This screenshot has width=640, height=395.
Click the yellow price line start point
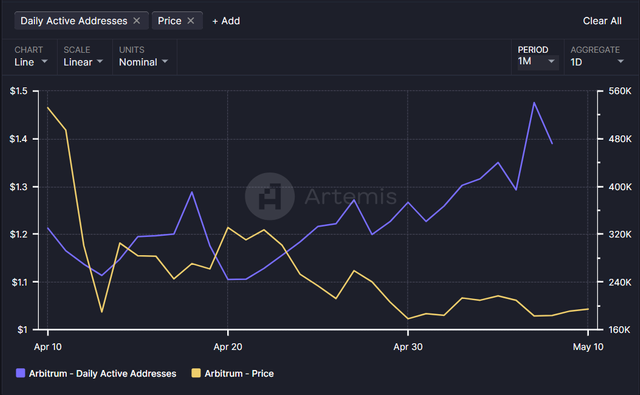(x=48, y=108)
